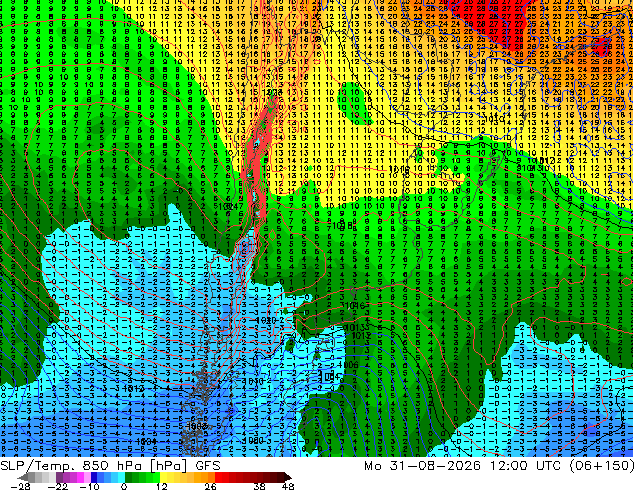Click the '-22' legend value
The width and height of the screenshot is (634, 490).
(x=58, y=486)
